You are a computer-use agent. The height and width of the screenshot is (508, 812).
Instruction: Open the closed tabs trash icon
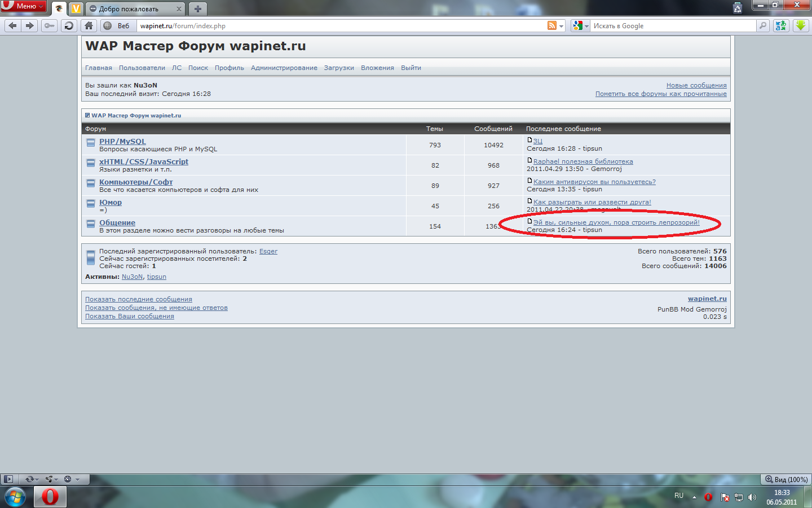(x=737, y=8)
